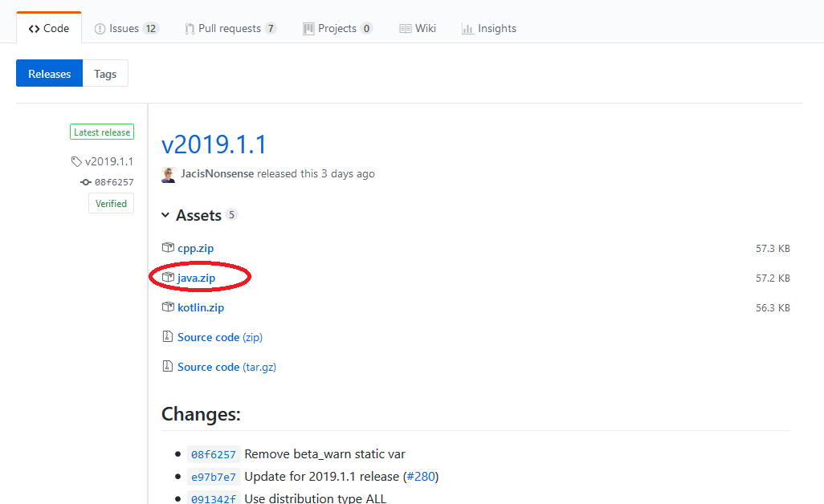The width and height of the screenshot is (824, 504).
Task: Switch to the Tags view
Action: tap(105, 74)
